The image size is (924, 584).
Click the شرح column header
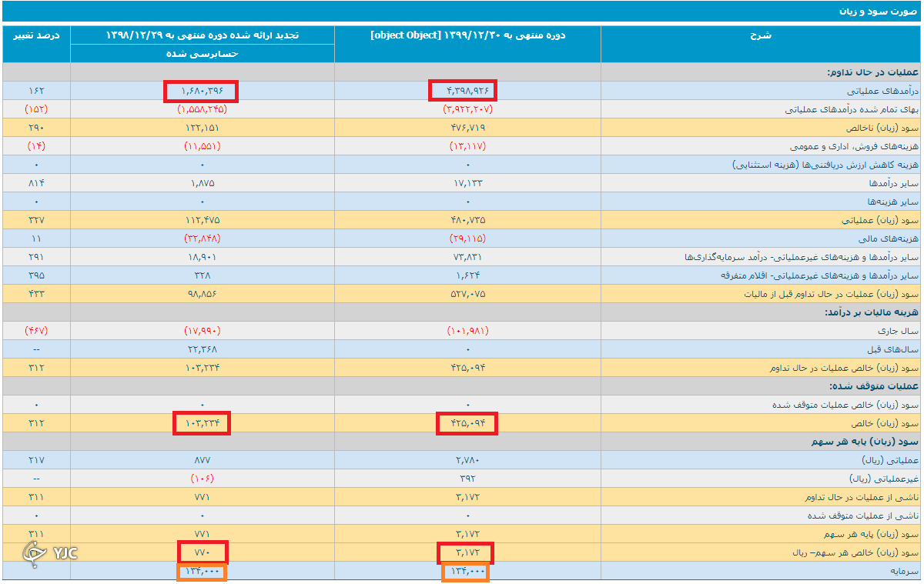tap(761, 35)
